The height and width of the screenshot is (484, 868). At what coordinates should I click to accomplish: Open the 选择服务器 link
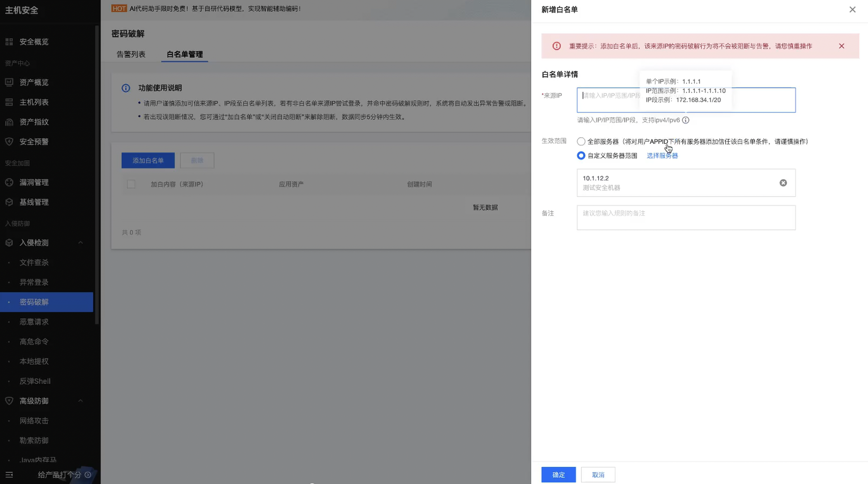[662, 156]
